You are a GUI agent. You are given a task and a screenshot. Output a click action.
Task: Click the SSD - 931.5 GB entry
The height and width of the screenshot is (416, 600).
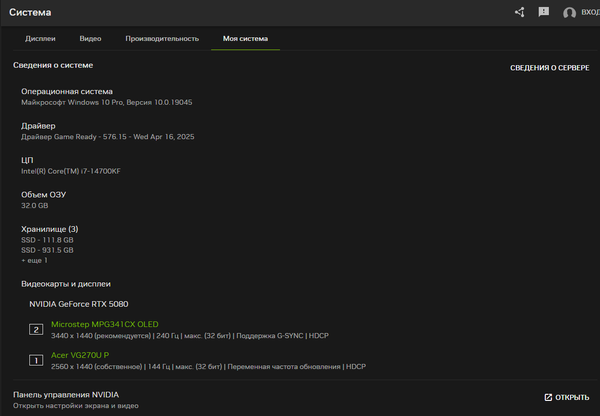pos(47,250)
